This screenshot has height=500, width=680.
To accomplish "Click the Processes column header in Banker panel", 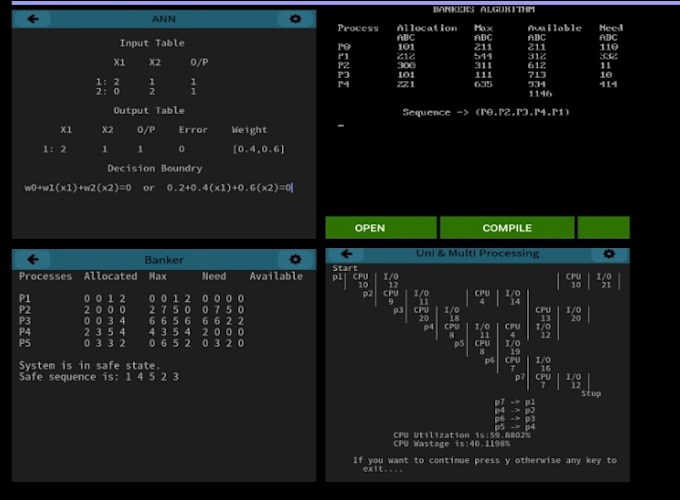I will 45,276.
